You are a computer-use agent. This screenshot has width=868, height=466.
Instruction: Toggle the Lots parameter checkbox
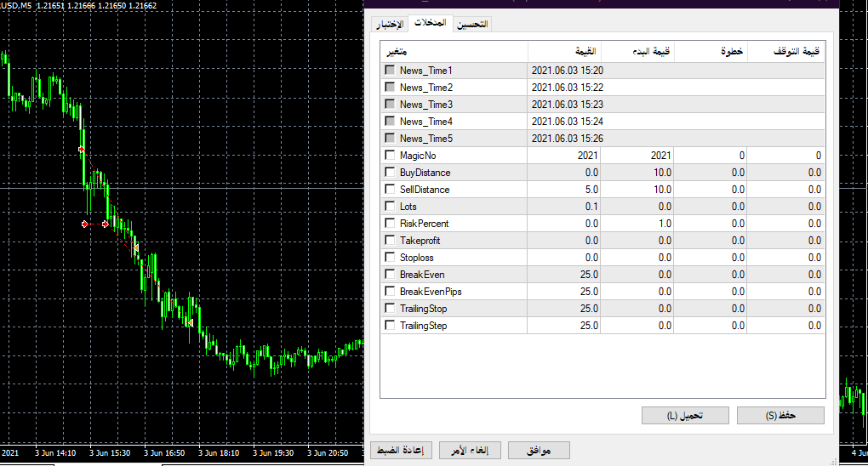pyautogui.click(x=391, y=207)
